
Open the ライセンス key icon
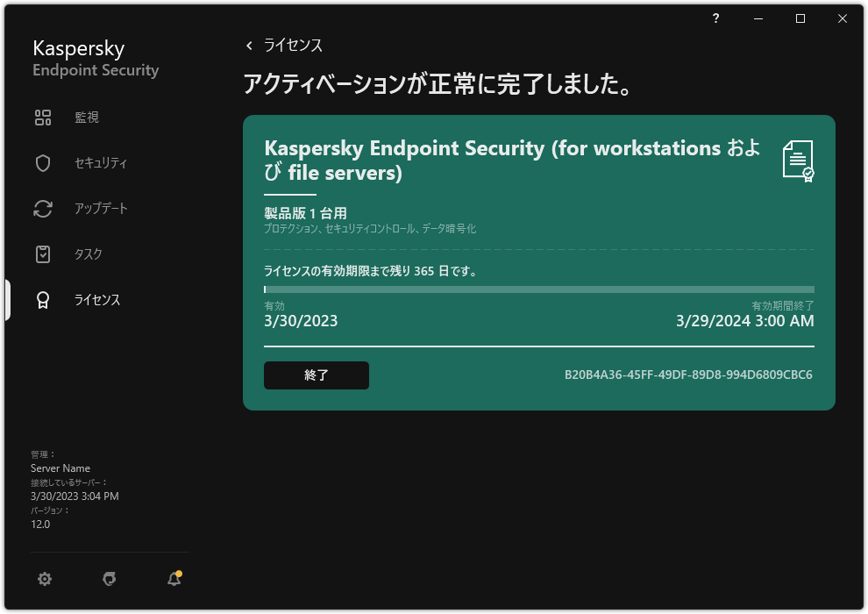click(x=43, y=299)
